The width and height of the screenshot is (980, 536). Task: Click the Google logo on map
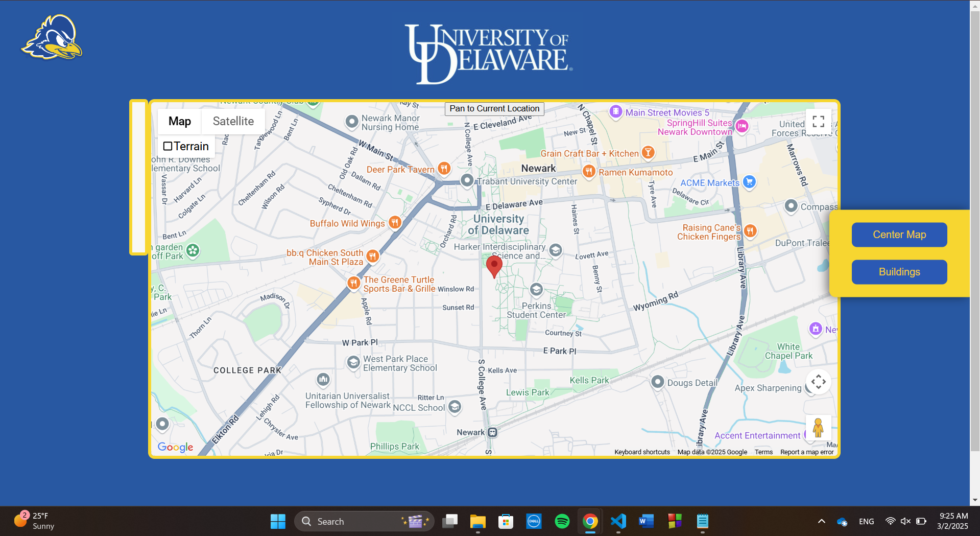tap(175, 447)
